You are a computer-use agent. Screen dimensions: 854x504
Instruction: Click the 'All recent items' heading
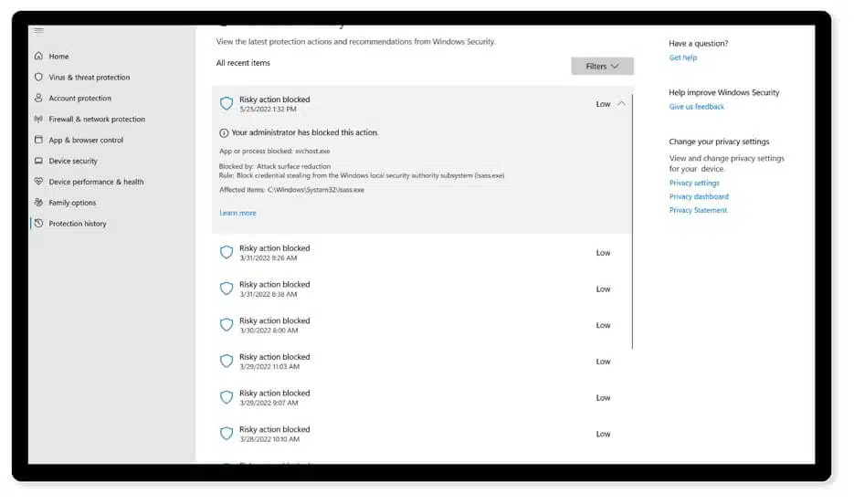pyautogui.click(x=243, y=63)
